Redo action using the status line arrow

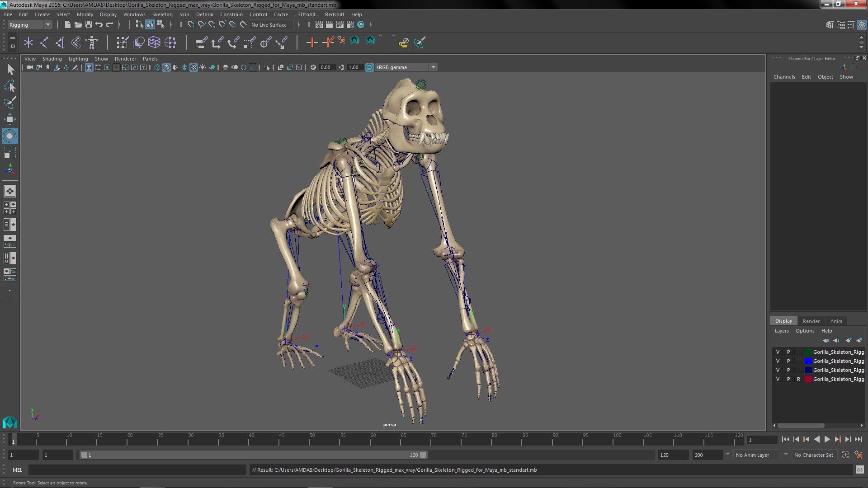click(109, 24)
